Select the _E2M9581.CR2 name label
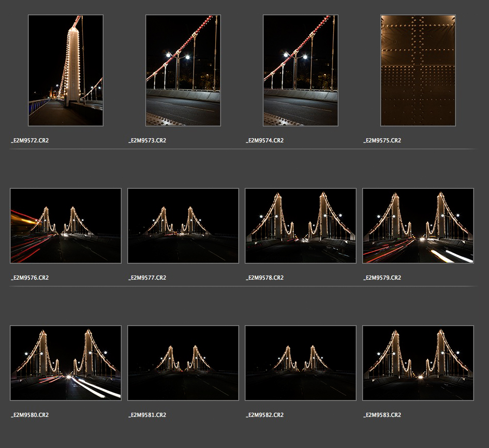The height and width of the screenshot is (448, 489). tap(147, 415)
